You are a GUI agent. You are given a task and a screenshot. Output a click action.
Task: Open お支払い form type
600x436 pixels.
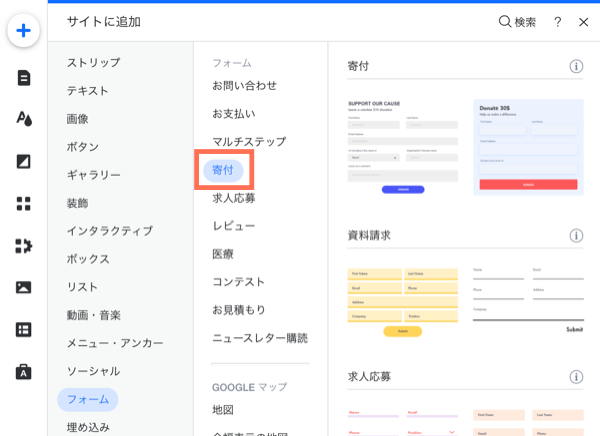point(234,114)
